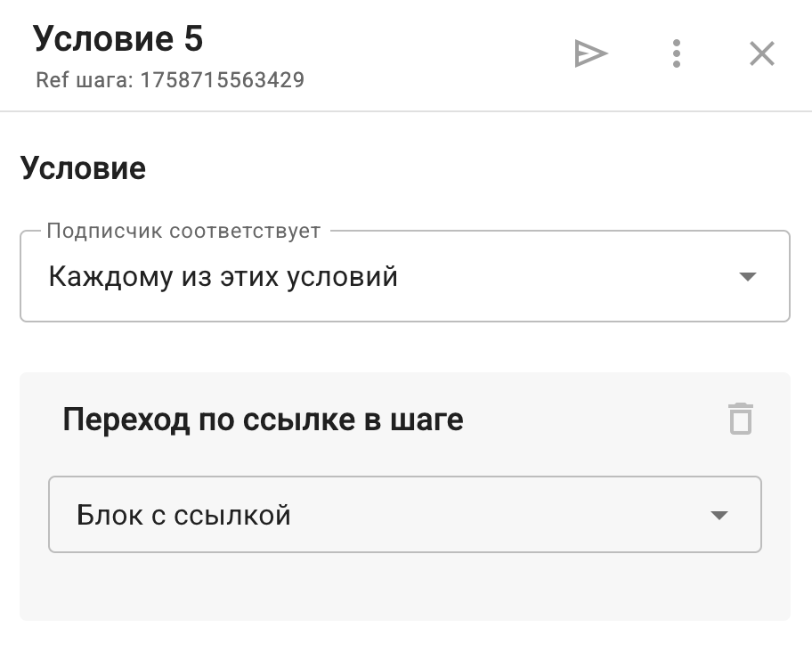Screen dimensions: 812x652
Task: Click the Условие section heading
Action: (83, 168)
